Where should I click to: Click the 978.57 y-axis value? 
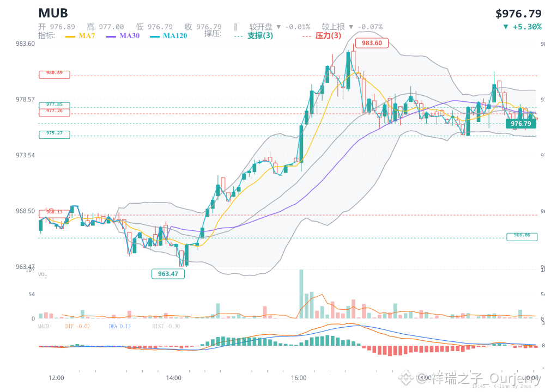click(25, 99)
